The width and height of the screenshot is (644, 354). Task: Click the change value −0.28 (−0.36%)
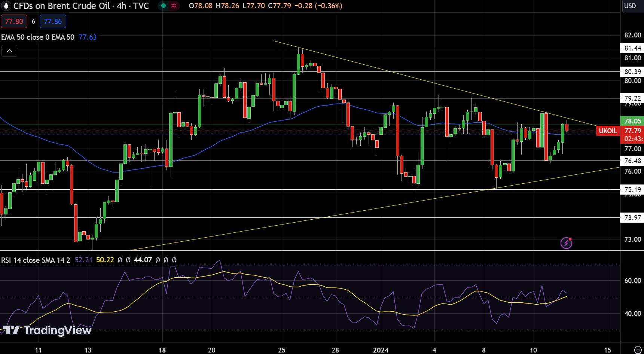coord(318,6)
